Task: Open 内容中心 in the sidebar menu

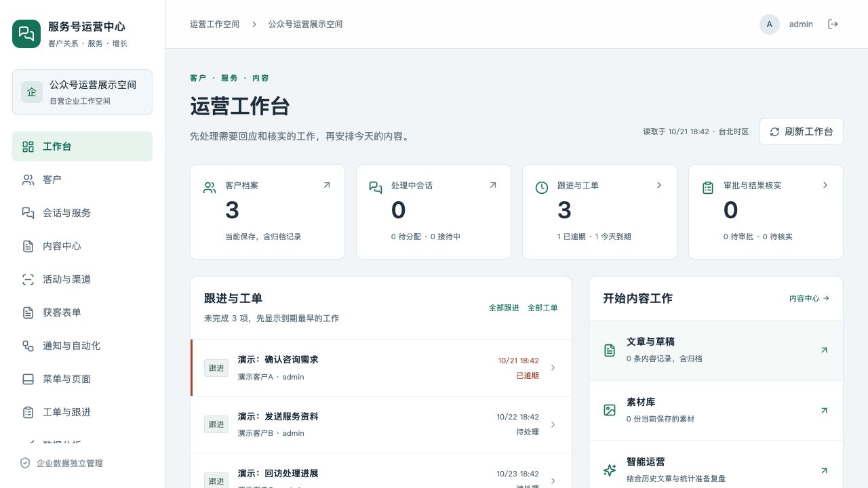Action: pyautogui.click(x=82, y=246)
